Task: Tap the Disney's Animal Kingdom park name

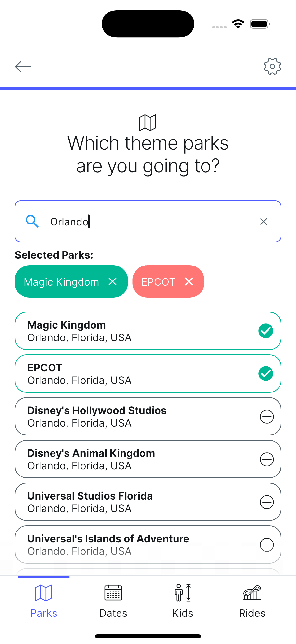Action: click(x=91, y=453)
